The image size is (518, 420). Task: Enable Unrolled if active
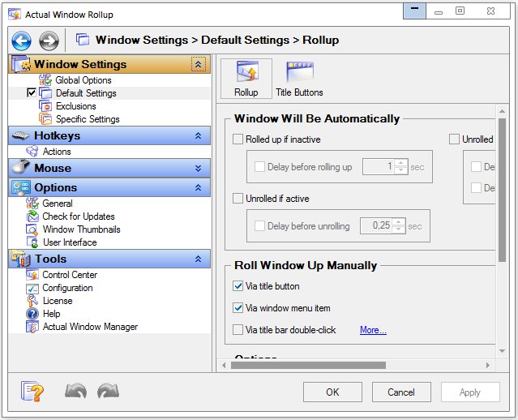[x=238, y=199]
